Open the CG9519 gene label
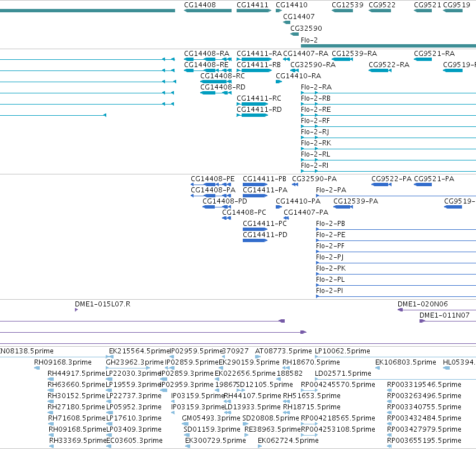This screenshot has width=476, height=449. tap(456, 5)
